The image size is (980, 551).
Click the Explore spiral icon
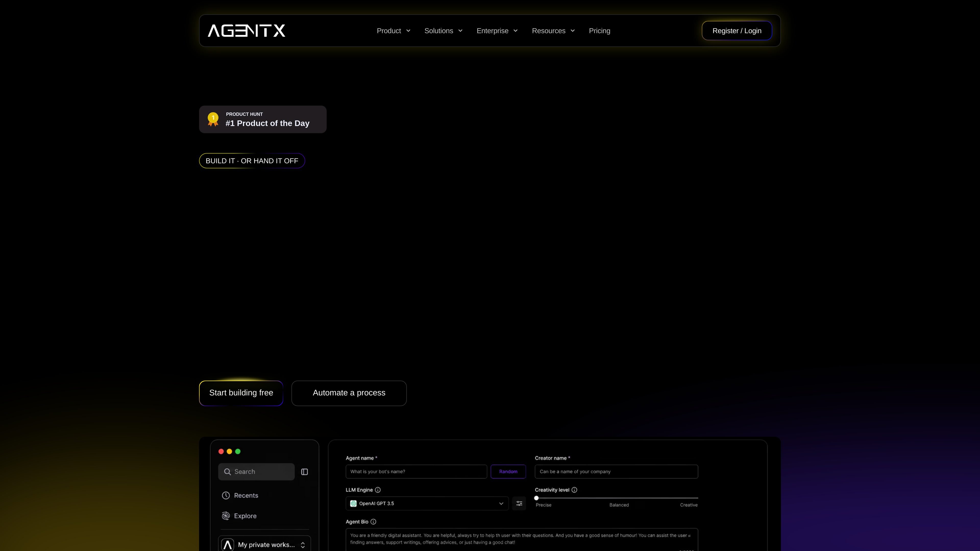point(226,516)
